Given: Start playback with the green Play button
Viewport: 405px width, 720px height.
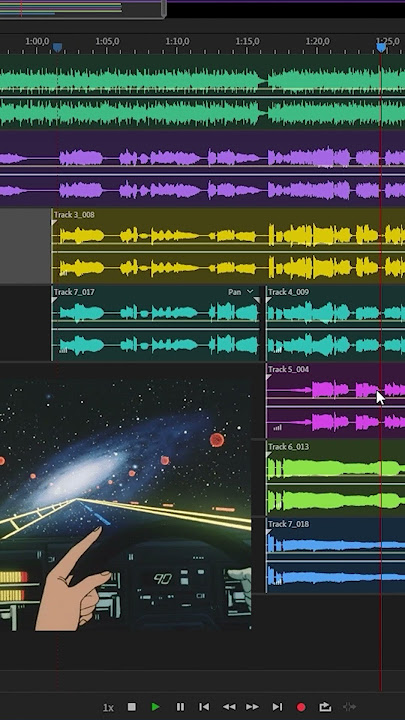Looking at the screenshot, I should [156, 707].
